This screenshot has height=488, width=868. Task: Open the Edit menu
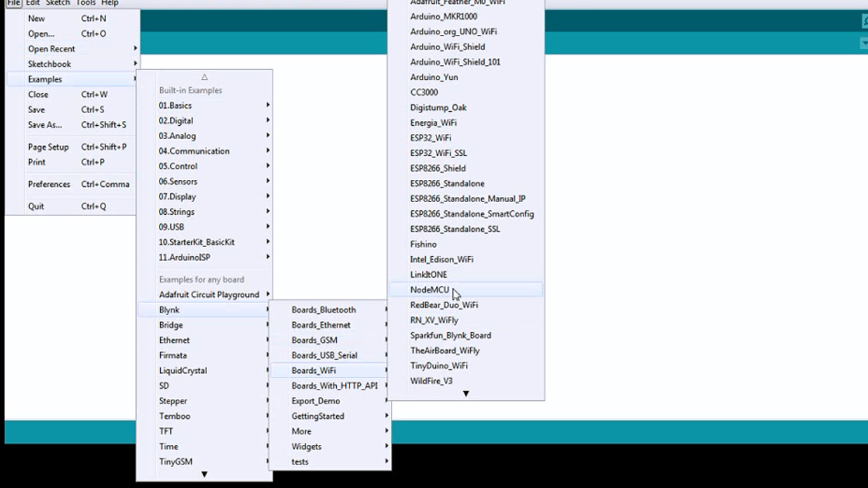[x=32, y=3]
